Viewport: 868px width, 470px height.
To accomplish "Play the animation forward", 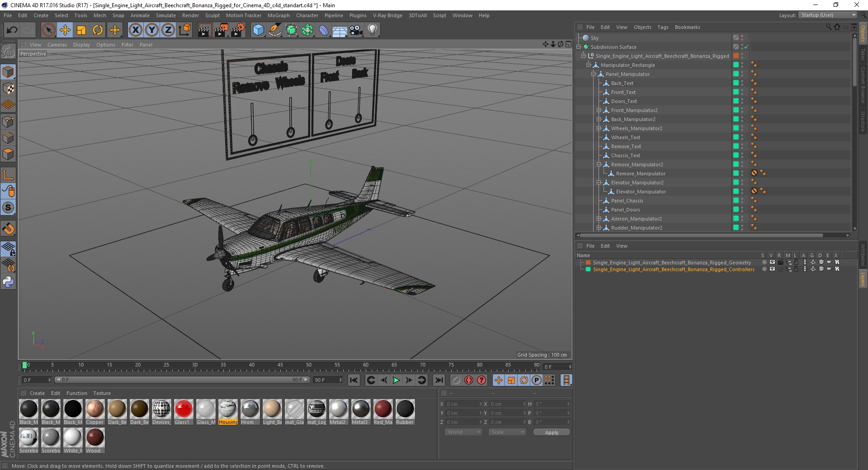I will pos(396,380).
